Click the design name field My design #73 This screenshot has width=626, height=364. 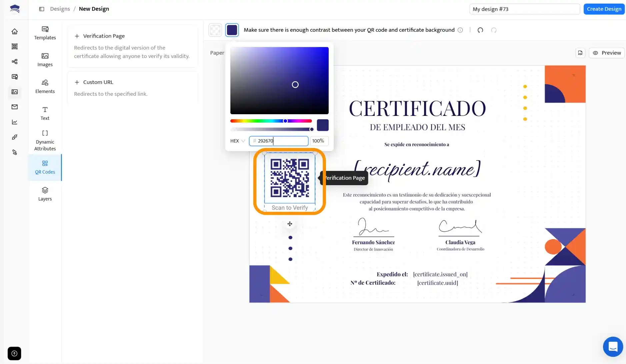coord(525,9)
